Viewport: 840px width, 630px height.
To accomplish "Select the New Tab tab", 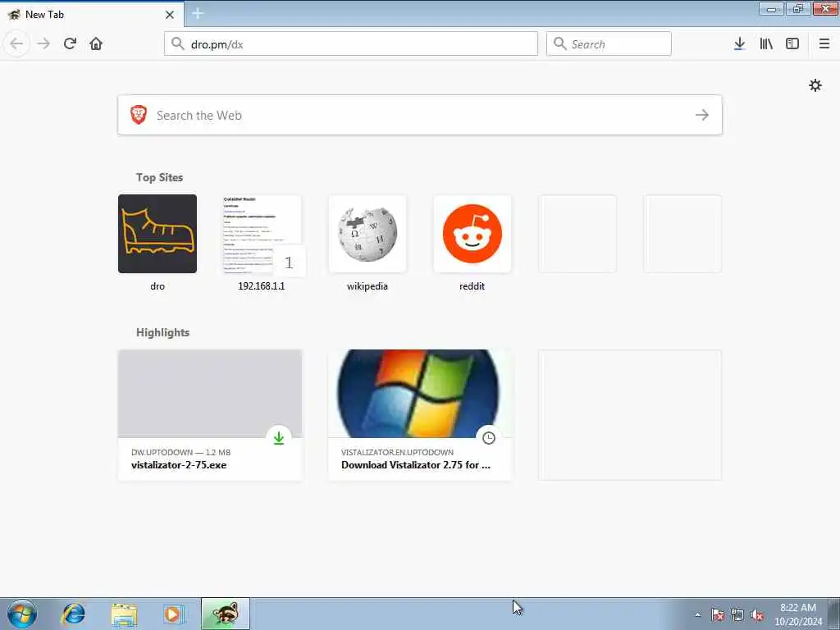I will click(x=91, y=15).
